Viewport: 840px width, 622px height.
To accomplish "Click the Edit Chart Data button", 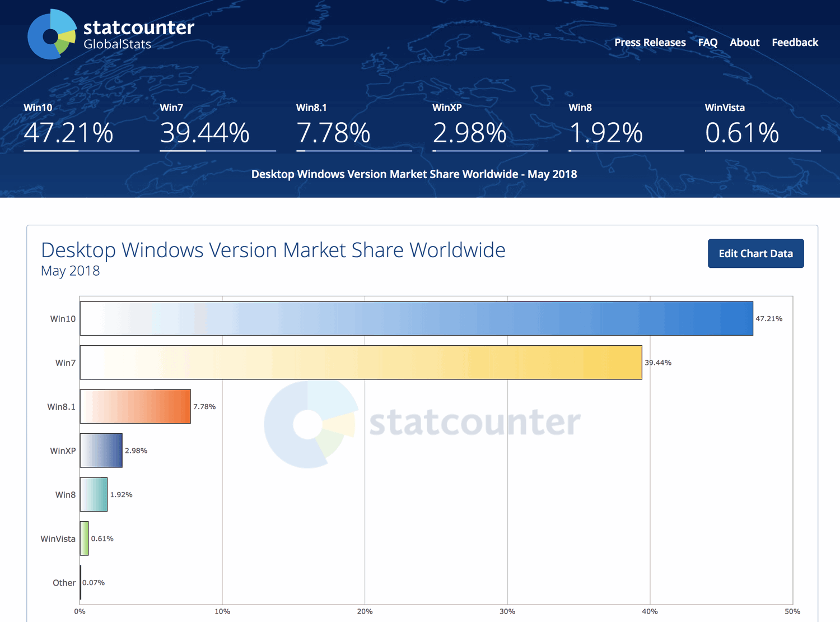I will coord(755,253).
